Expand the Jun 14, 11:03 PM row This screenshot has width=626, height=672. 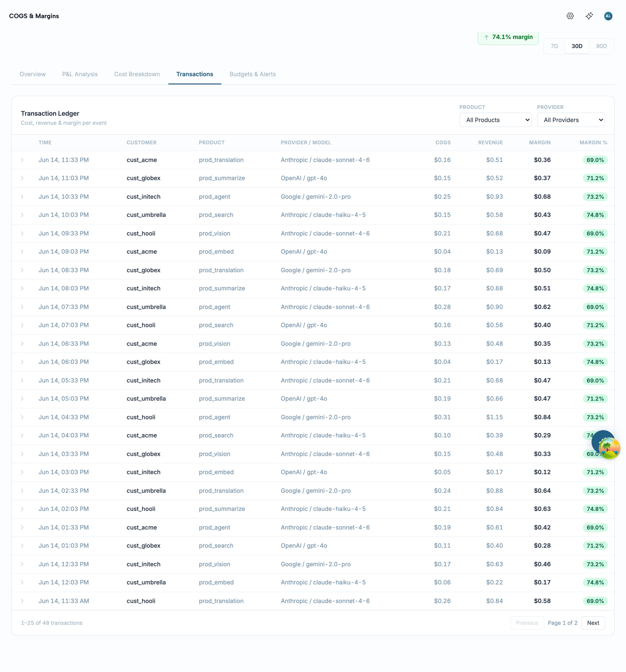(x=22, y=178)
